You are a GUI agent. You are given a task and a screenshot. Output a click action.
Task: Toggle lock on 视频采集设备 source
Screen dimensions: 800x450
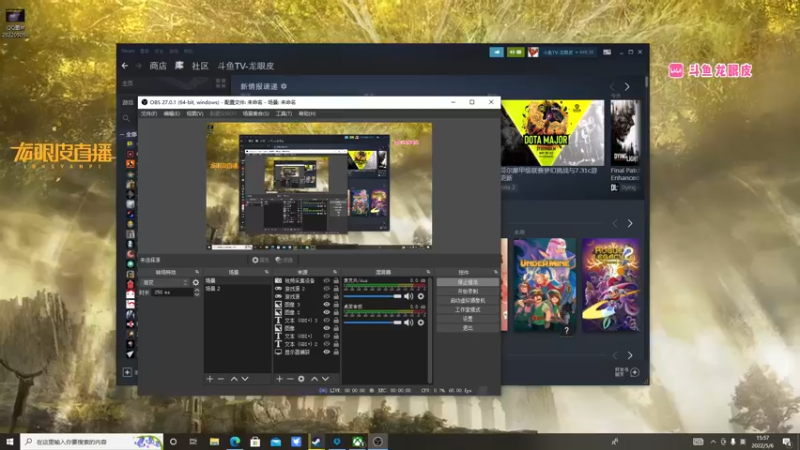point(336,281)
